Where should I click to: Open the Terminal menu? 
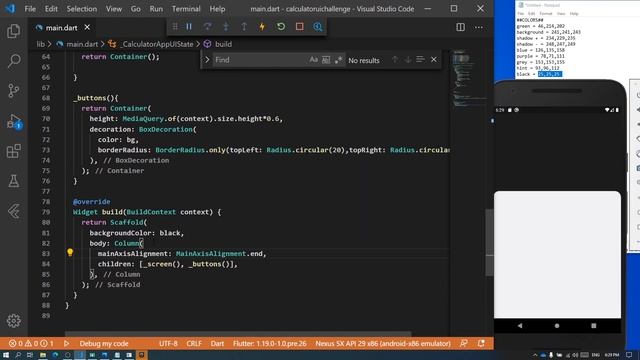[186, 9]
